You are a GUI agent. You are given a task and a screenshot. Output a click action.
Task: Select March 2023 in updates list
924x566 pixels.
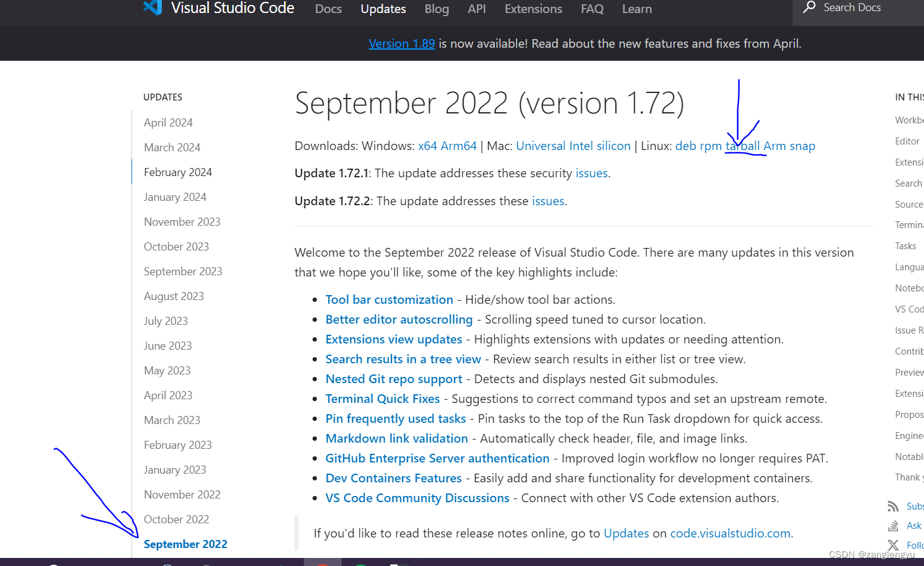(172, 420)
